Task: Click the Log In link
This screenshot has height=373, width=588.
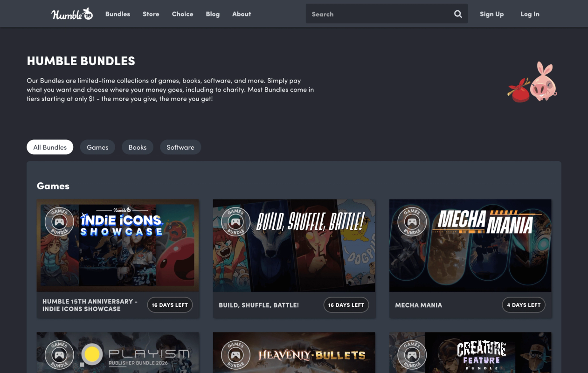Action: pos(530,14)
